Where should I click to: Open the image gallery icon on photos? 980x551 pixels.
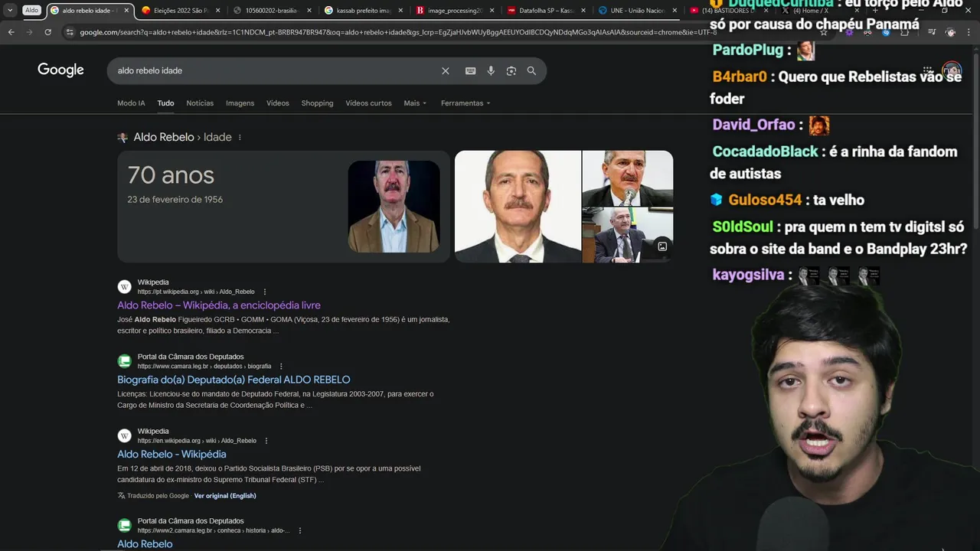[662, 246]
